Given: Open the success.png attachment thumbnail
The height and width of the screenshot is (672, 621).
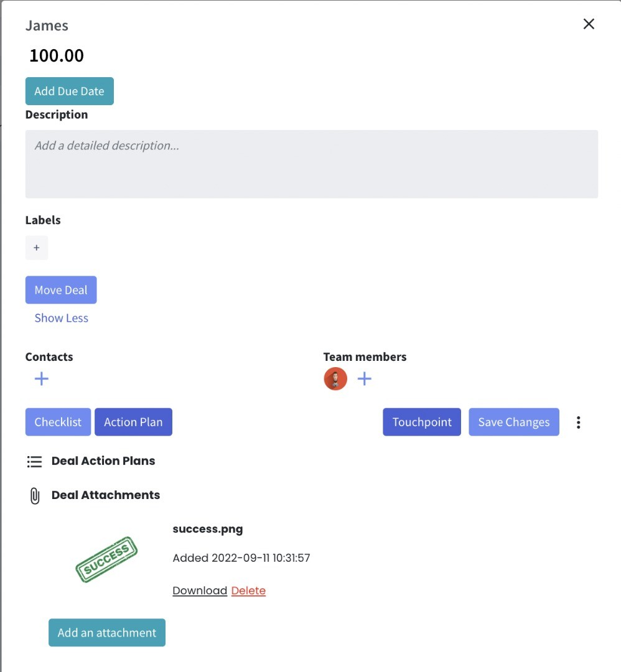Looking at the screenshot, I should point(106,559).
